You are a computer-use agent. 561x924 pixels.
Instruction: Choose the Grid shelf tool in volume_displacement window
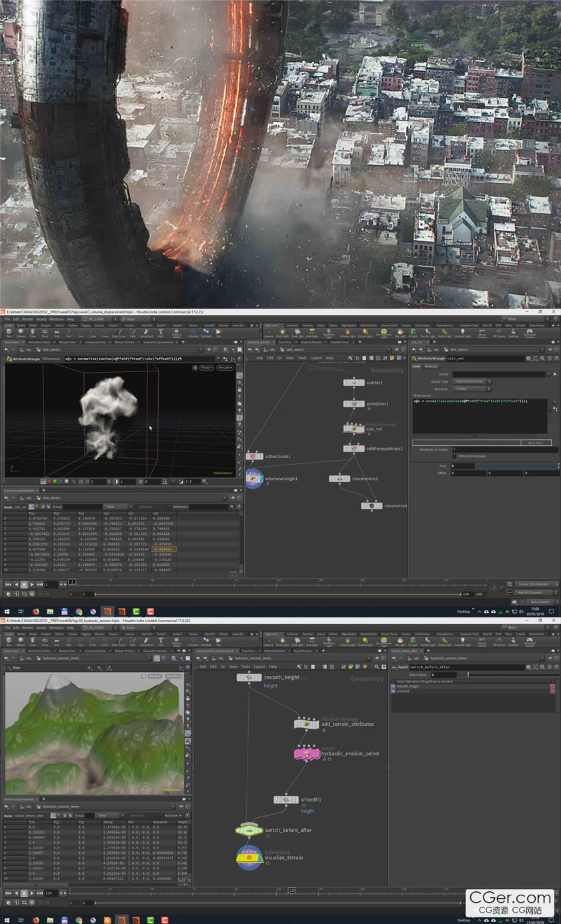[x=57, y=333]
